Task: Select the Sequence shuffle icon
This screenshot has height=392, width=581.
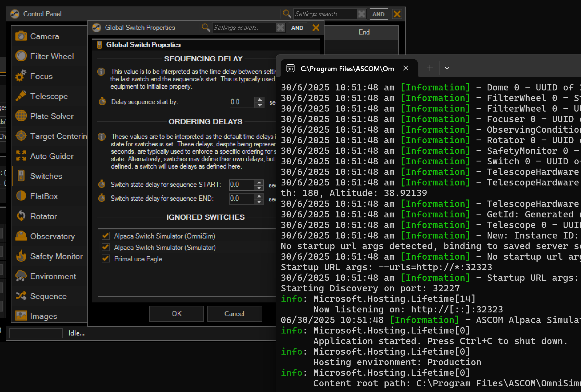Action: pyautogui.click(x=21, y=296)
